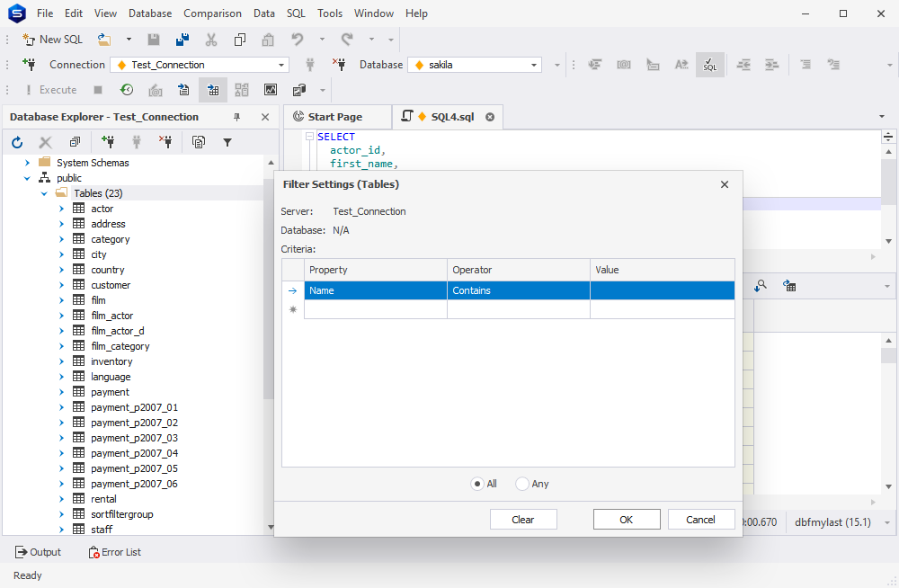
Task: Click the find-in-grid magnifier icon in results toolbar
Action: click(x=761, y=286)
